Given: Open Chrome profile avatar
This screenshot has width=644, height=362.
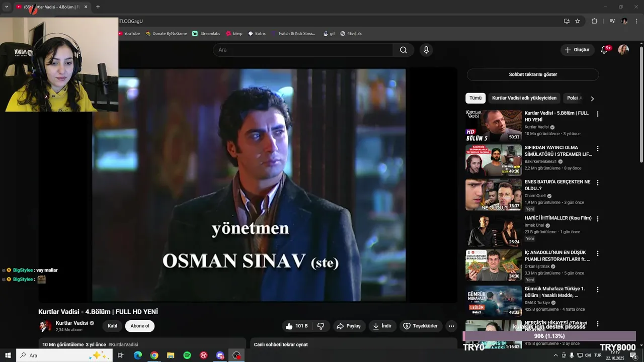Looking at the screenshot, I should [x=624, y=21].
